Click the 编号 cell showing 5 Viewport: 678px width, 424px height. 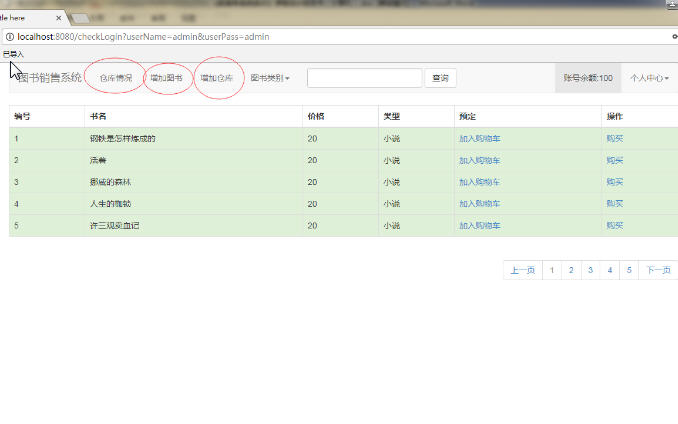tap(47, 225)
